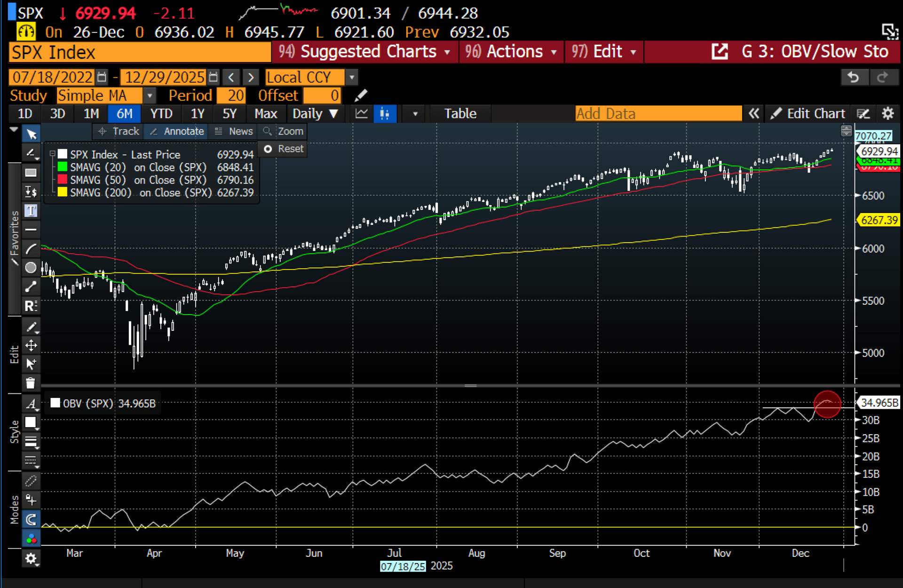Toggle the RGB color mode button
Screen dimensions: 903x588
click(x=31, y=539)
